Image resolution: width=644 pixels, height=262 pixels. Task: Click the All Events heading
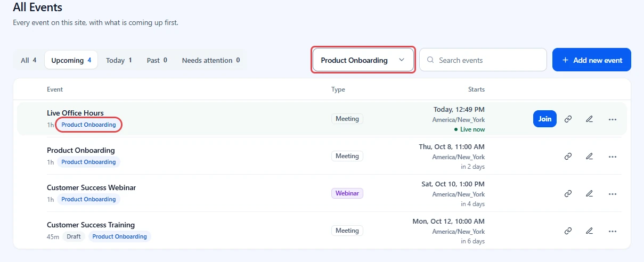click(37, 8)
